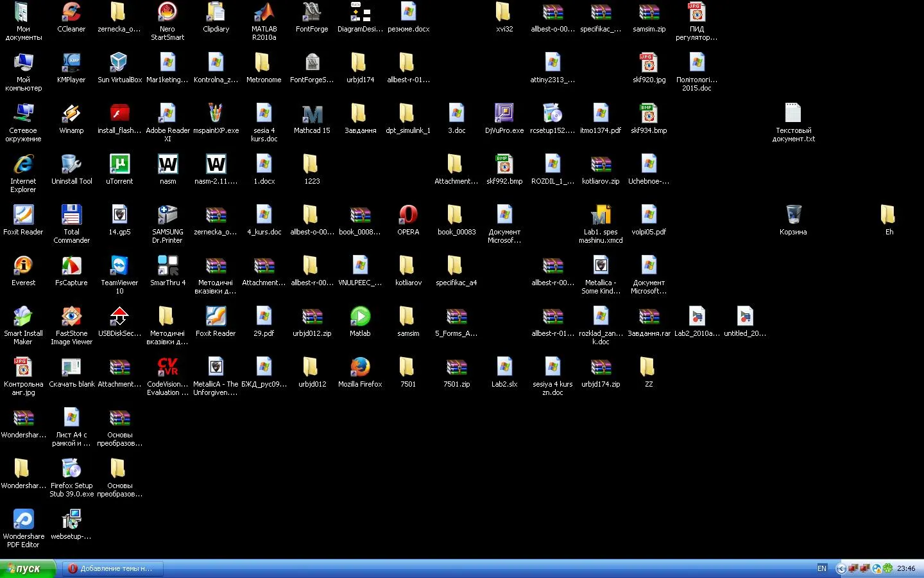This screenshot has width=924, height=578.
Task: Open Lab1. spes mashinu.xmcd file
Action: tap(601, 224)
